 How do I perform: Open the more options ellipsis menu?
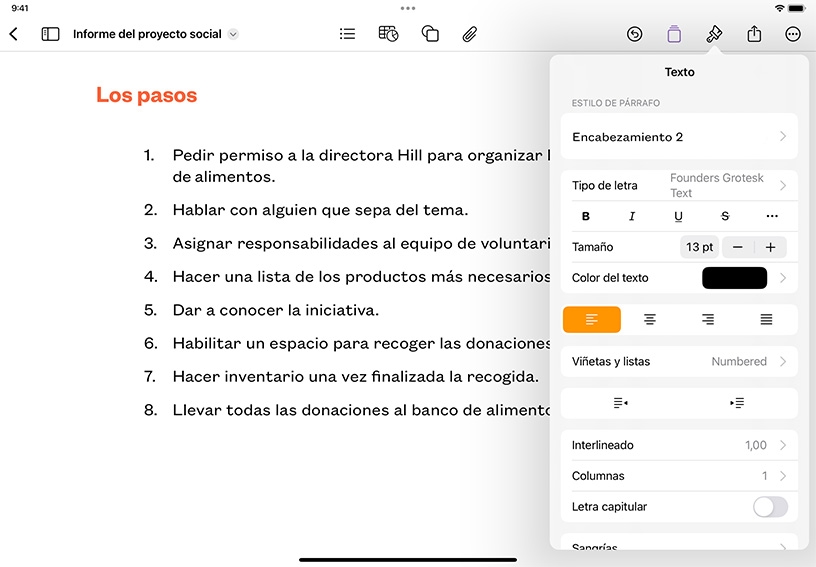click(793, 34)
